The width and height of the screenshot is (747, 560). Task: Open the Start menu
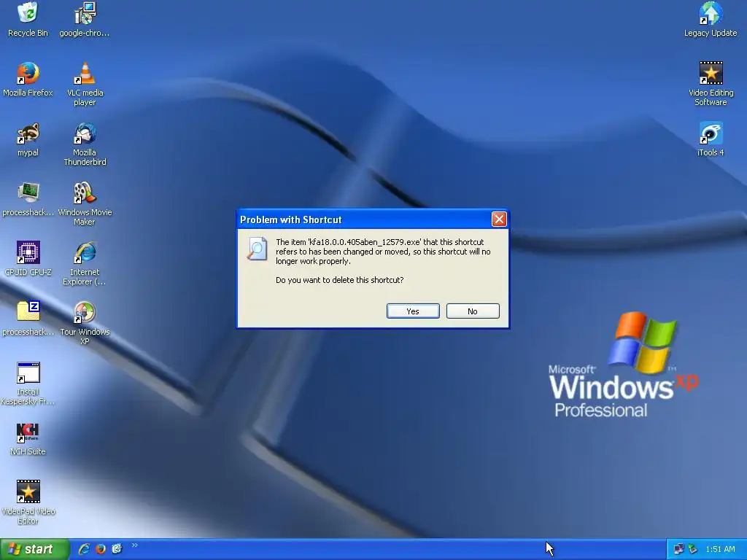tap(34, 549)
